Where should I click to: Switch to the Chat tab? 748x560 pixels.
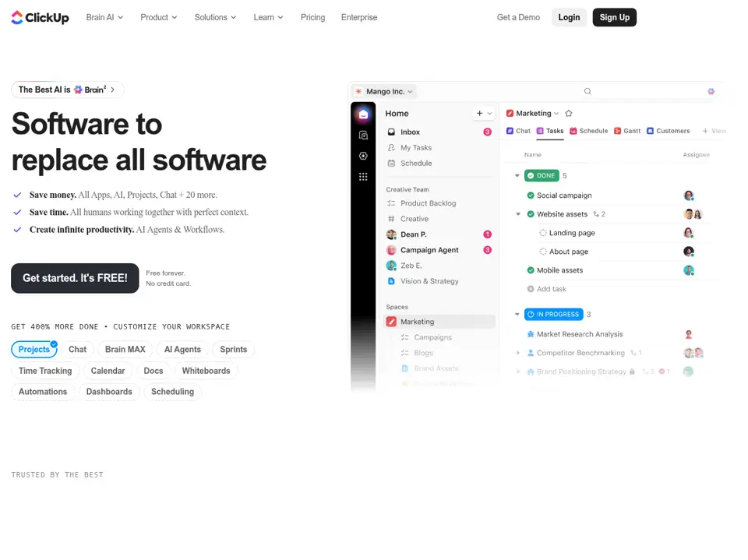[x=518, y=131]
